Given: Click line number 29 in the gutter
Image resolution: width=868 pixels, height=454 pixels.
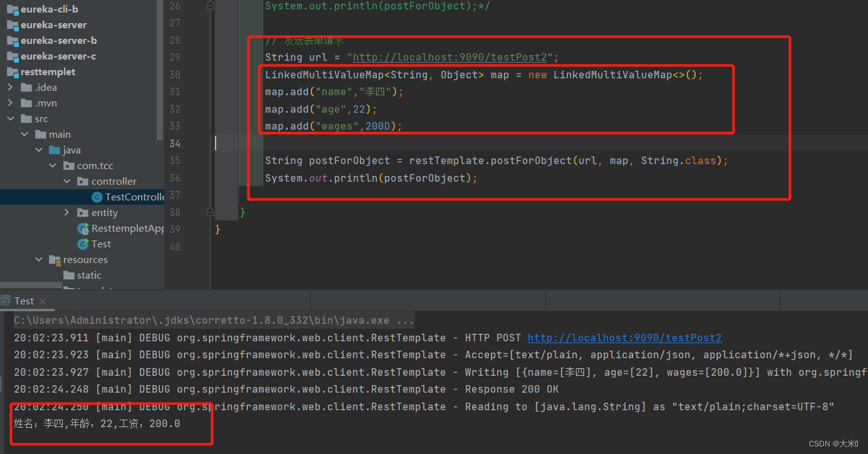Looking at the screenshot, I should (x=174, y=57).
